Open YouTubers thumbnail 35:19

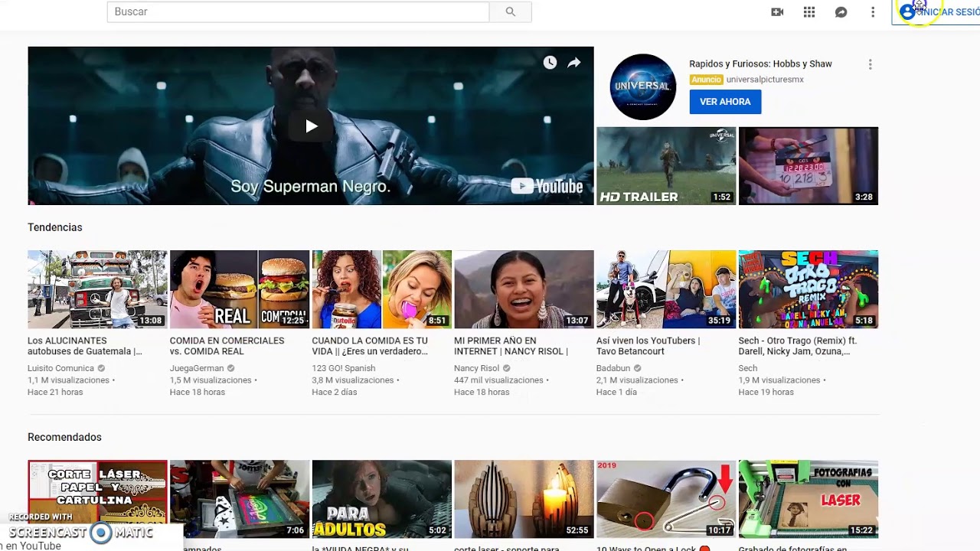click(666, 289)
